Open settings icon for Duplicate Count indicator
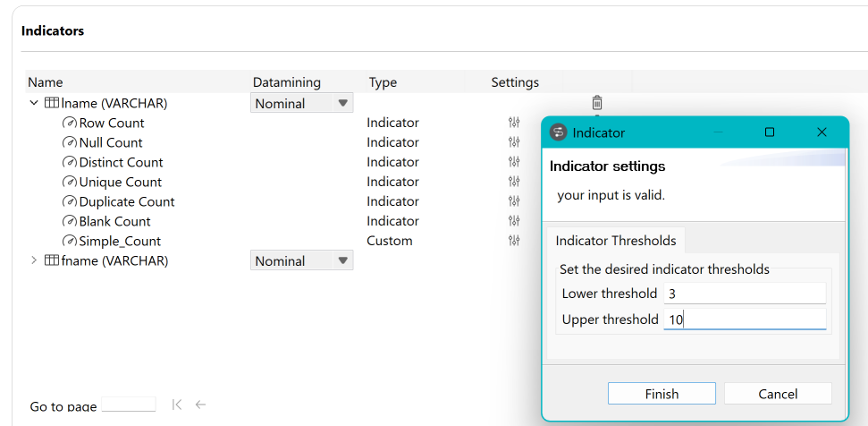The height and width of the screenshot is (426, 868). coord(514,201)
